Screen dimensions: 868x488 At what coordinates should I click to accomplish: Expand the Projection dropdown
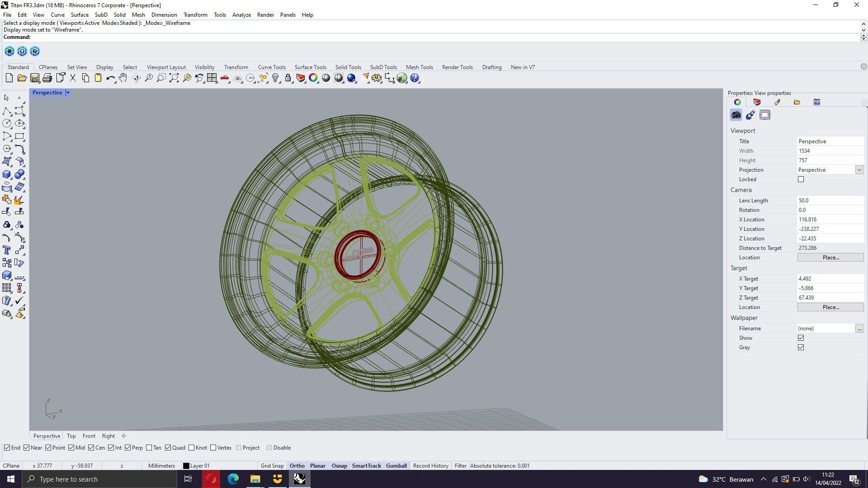pos(859,170)
